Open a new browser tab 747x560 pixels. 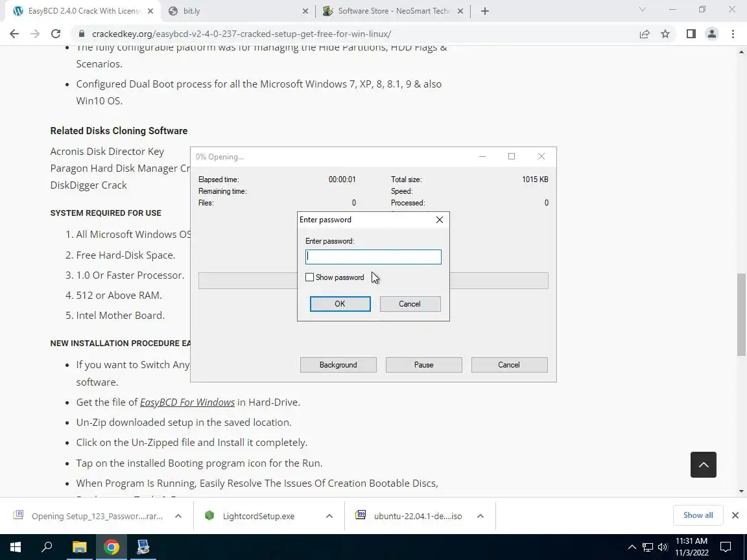[484, 11]
